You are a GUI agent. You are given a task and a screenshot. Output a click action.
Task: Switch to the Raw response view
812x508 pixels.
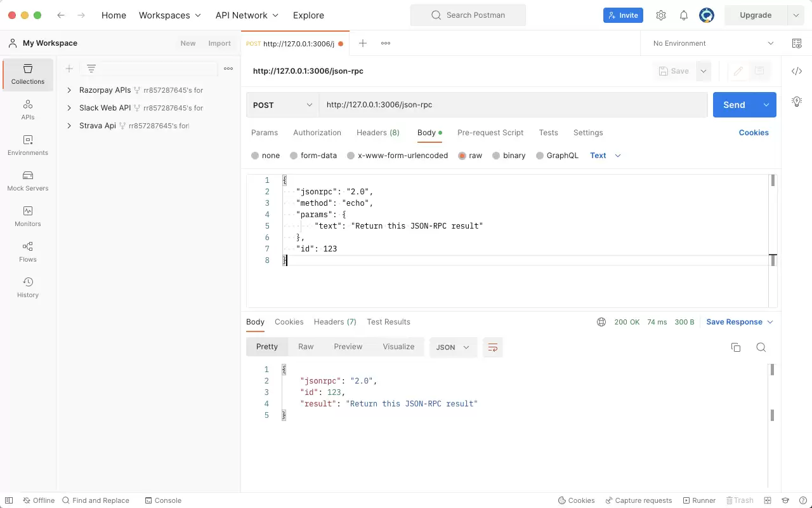pyautogui.click(x=306, y=347)
